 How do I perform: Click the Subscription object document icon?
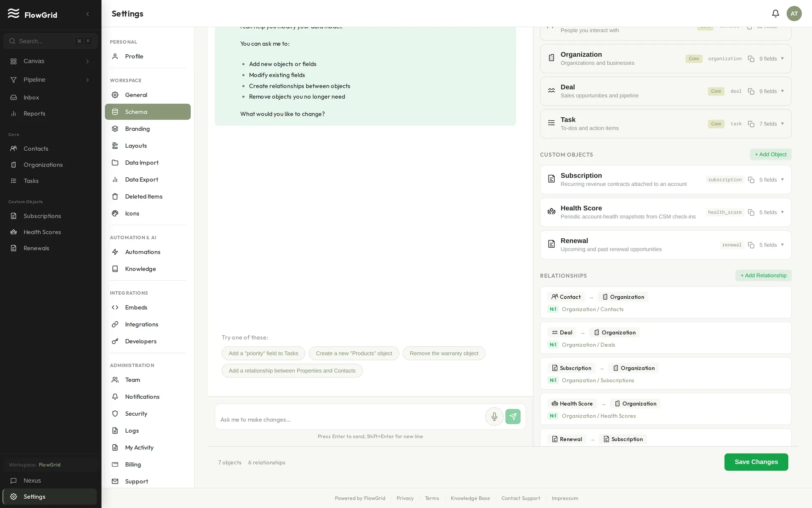click(551, 179)
